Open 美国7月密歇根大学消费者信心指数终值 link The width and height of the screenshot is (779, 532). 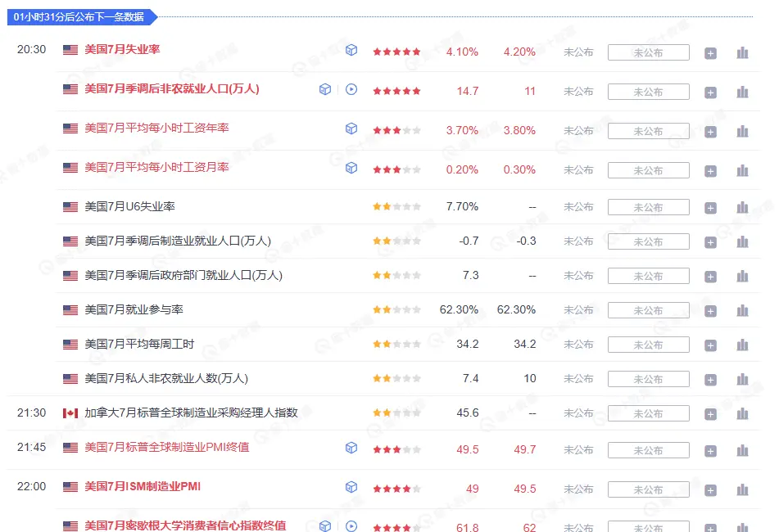pos(185,525)
